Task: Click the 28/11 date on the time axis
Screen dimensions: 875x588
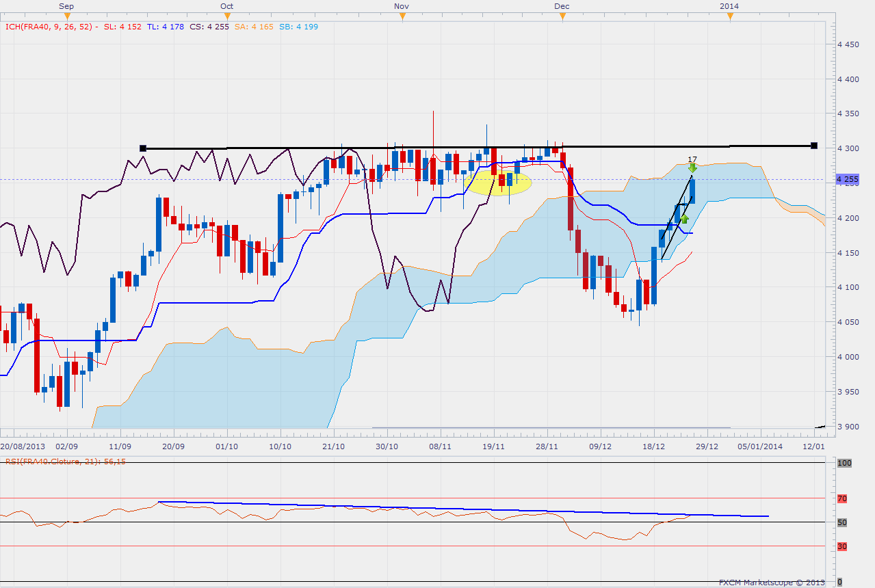Action: (547, 446)
